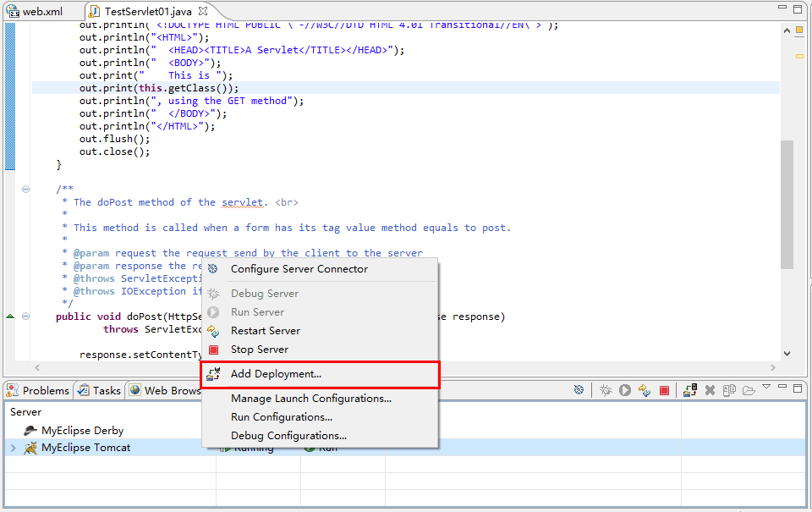The width and height of the screenshot is (812, 512).
Task: Select Add Deployment... from the context menu
Action: click(276, 373)
